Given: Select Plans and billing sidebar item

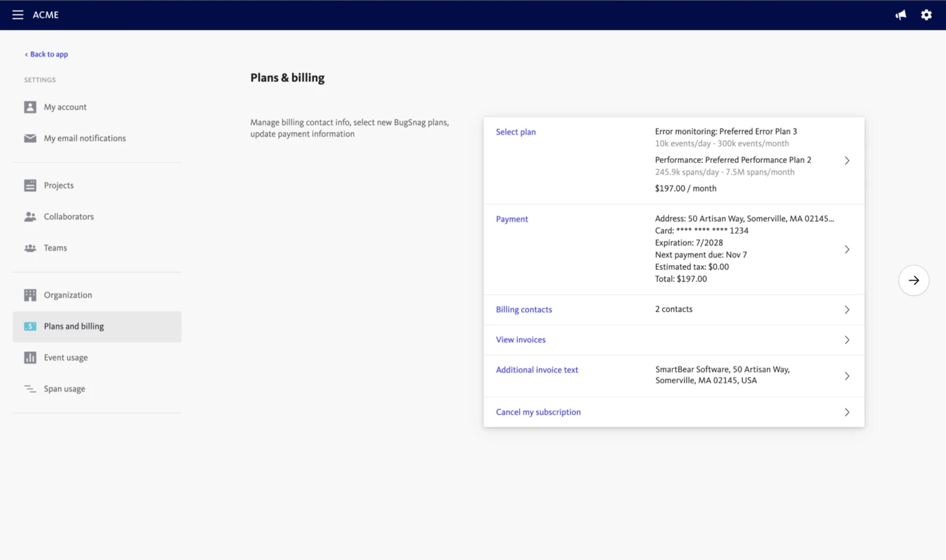Looking at the screenshot, I should pyautogui.click(x=97, y=327).
